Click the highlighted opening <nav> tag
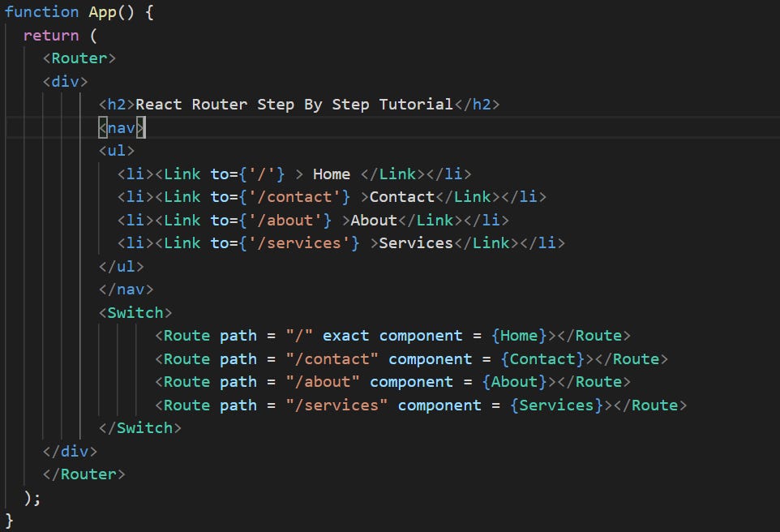The width and height of the screenshot is (780, 532). pos(122,128)
